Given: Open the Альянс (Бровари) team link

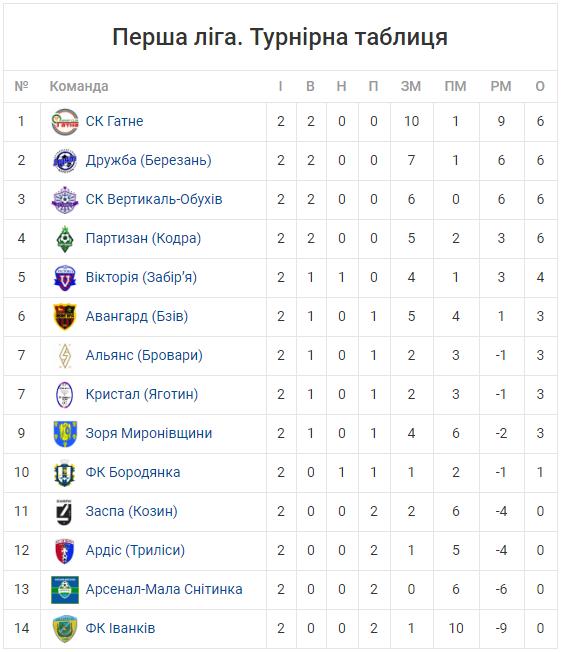Looking at the screenshot, I should pos(144,355).
